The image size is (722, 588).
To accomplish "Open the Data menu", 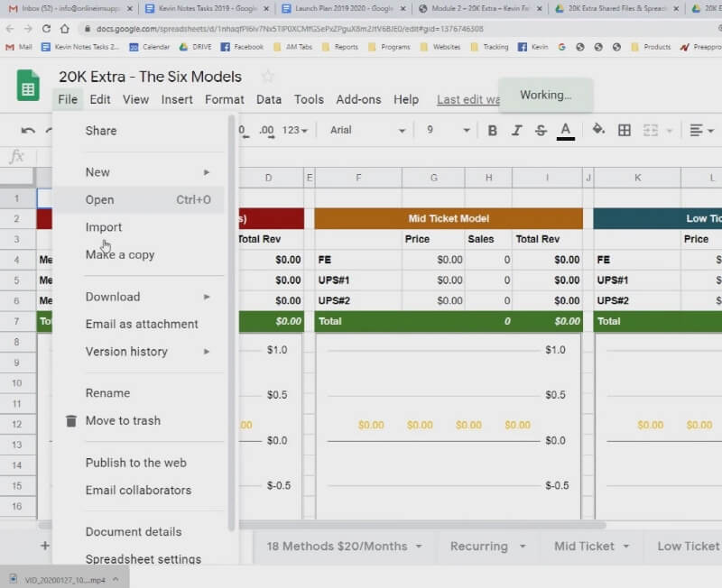I will (269, 99).
